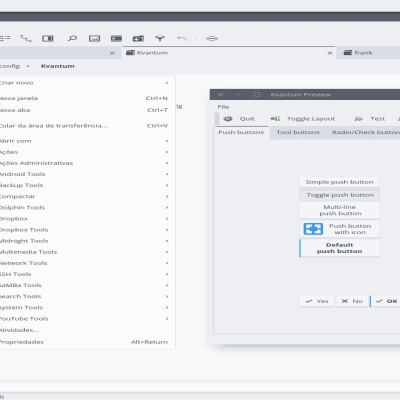
Task: Select Colar da área de transferência
Action: (87, 126)
